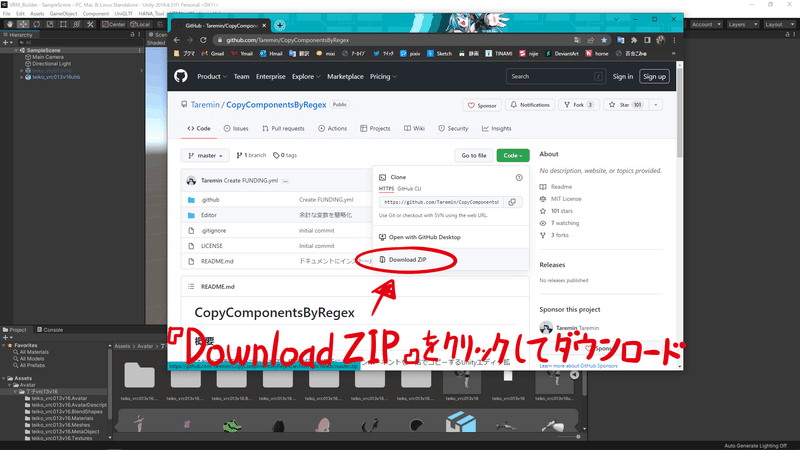Open the master branch dropdown

click(x=205, y=155)
